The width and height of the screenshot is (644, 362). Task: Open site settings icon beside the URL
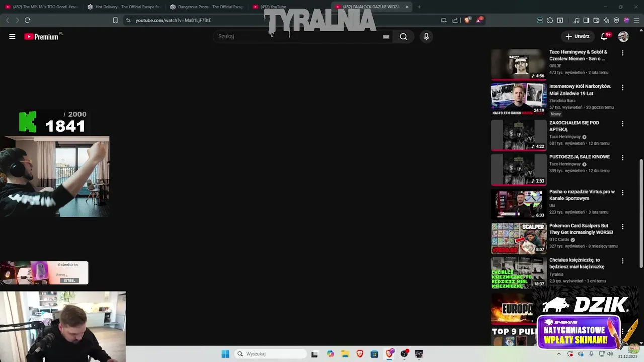tap(128, 20)
